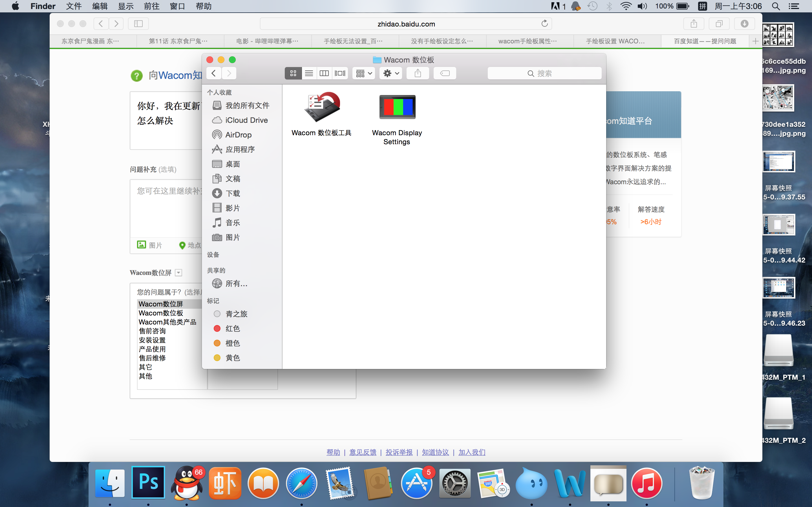The height and width of the screenshot is (507, 812).
Task: Go back in Finder window
Action: click(213, 73)
